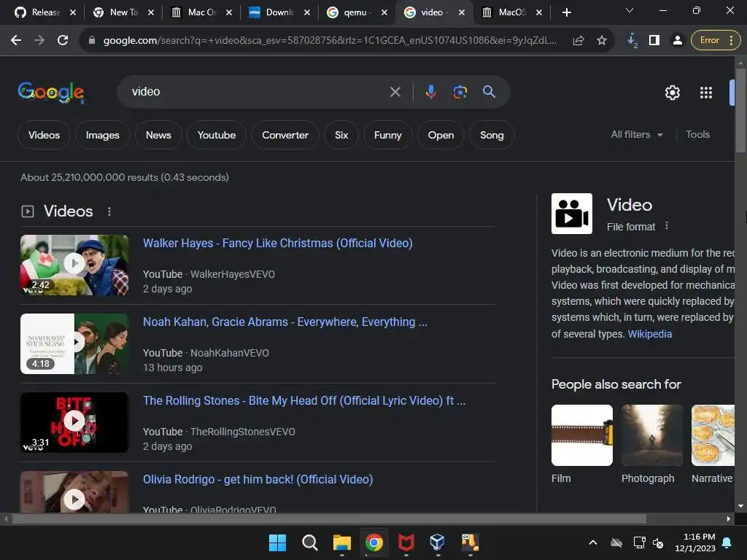Open a new browser tab with plus
The width and height of the screenshot is (747, 560).
(x=566, y=12)
